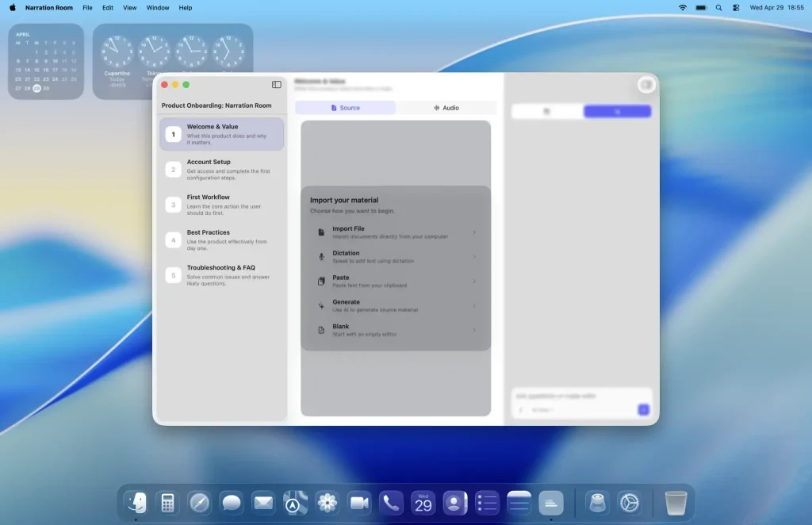Select the white left segment in inspector toggle

(547, 111)
